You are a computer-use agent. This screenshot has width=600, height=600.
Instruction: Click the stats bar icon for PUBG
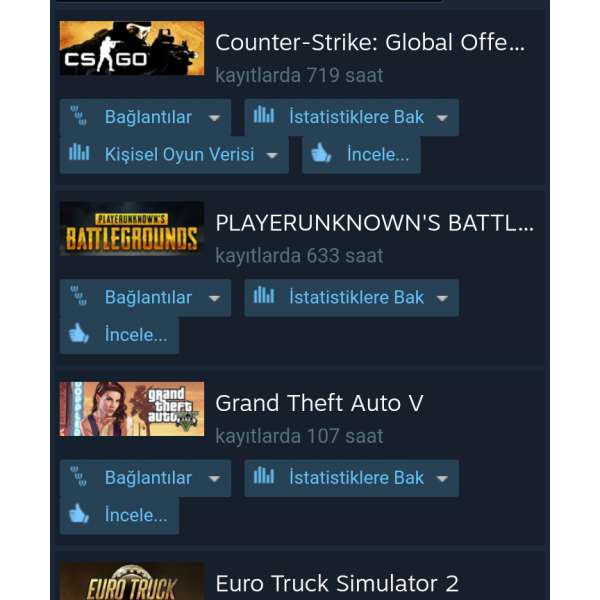tap(264, 295)
